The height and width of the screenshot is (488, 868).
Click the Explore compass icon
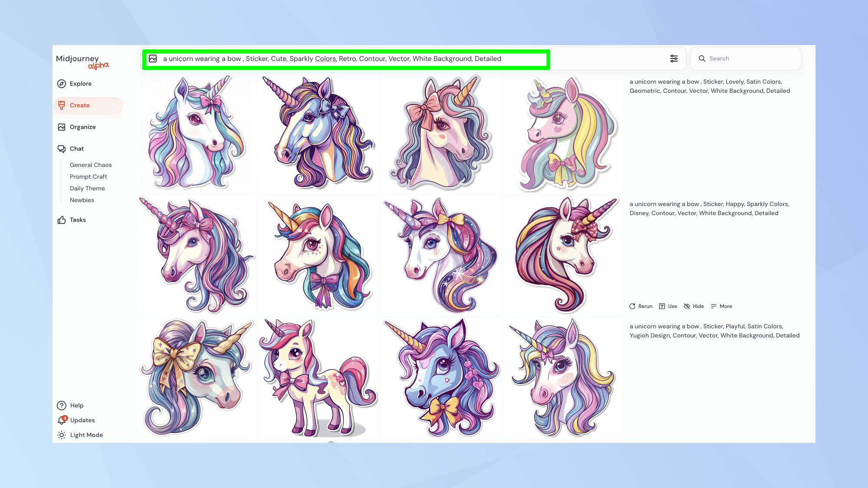[62, 84]
